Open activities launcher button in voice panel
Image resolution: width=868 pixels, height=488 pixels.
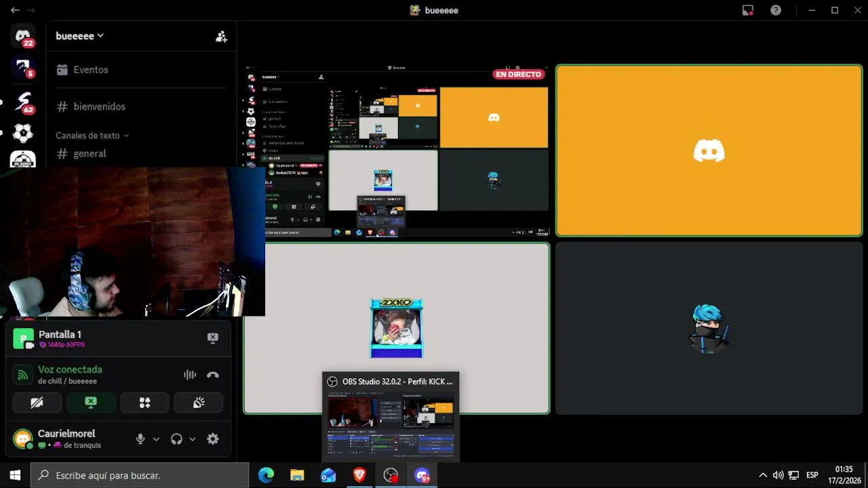tap(144, 403)
